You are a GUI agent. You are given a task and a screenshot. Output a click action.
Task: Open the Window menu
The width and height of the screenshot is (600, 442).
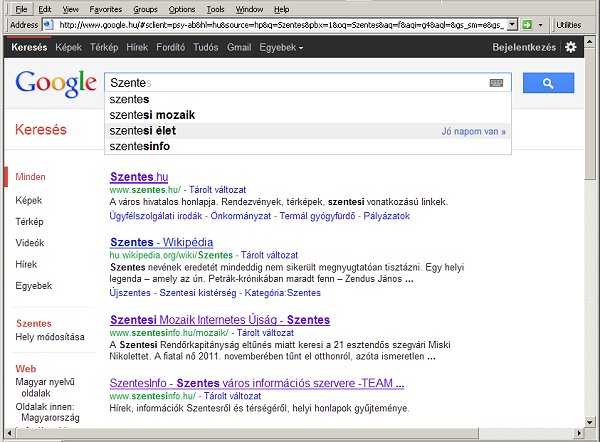click(x=249, y=9)
